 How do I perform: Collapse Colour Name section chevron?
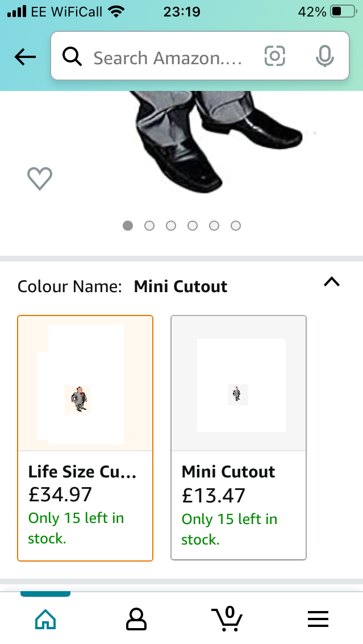[x=332, y=282]
